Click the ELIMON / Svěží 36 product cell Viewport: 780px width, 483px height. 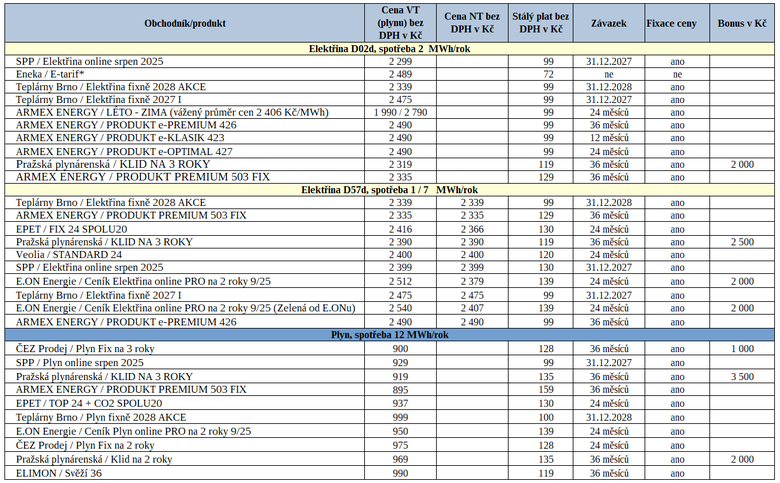tap(62, 472)
